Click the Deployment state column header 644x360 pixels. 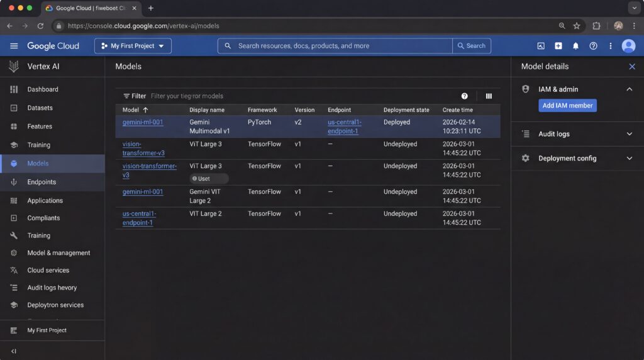coord(406,110)
